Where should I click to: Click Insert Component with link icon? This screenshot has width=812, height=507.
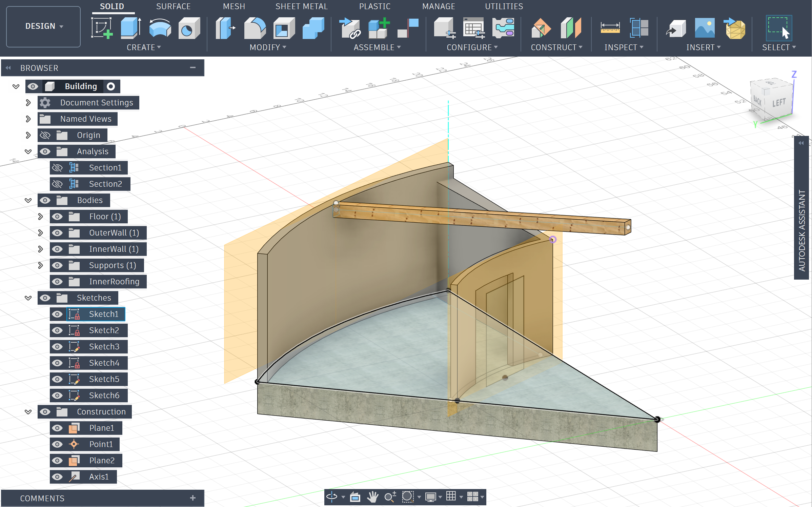[350, 28]
